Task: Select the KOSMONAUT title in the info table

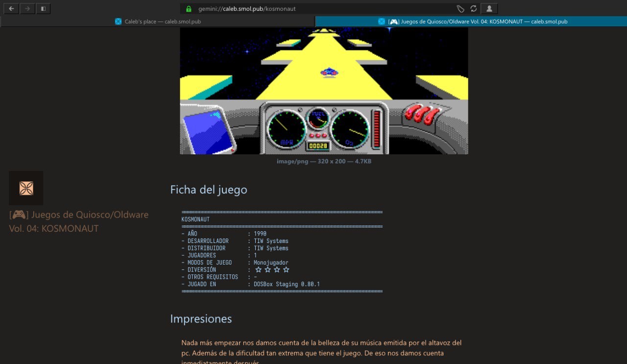Action: coord(195,219)
